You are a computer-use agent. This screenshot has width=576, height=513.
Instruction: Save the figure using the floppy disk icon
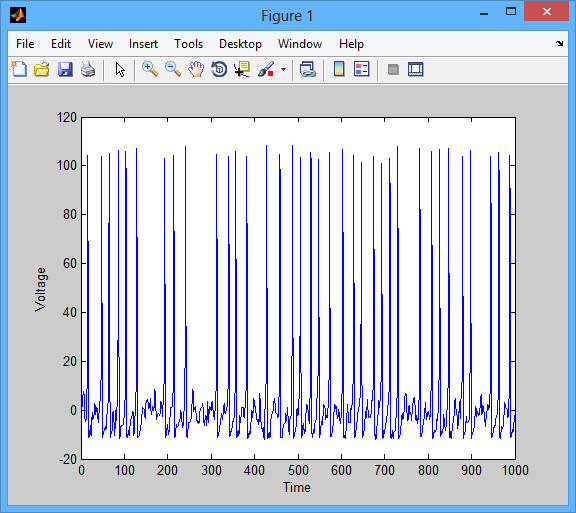tap(65, 69)
